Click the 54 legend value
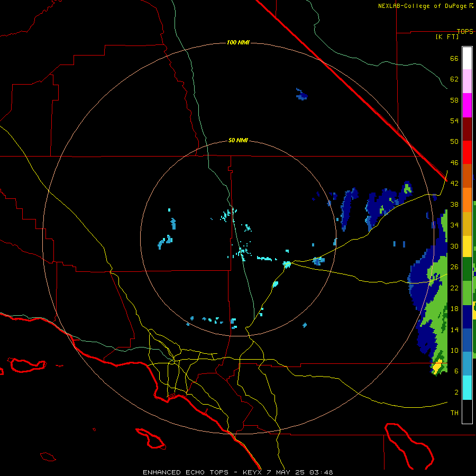 [x=454, y=121]
